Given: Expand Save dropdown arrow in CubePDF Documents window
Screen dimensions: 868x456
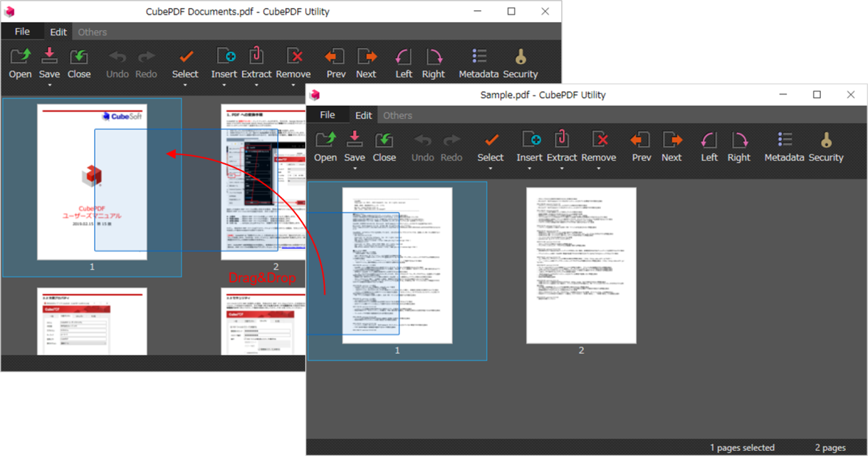Looking at the screenshot, I should (49, 85).
